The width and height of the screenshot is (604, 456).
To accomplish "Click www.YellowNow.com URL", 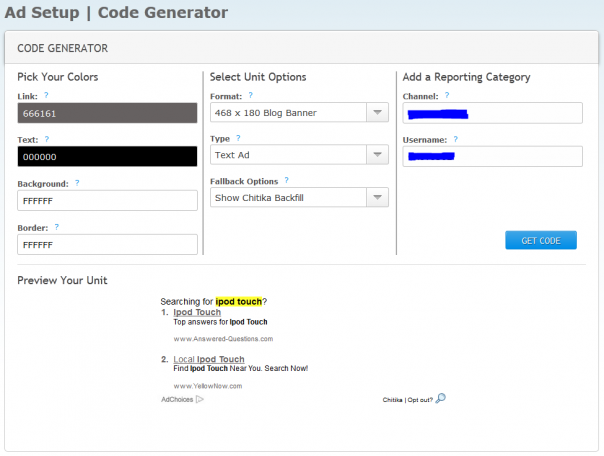I will point(208,386).
